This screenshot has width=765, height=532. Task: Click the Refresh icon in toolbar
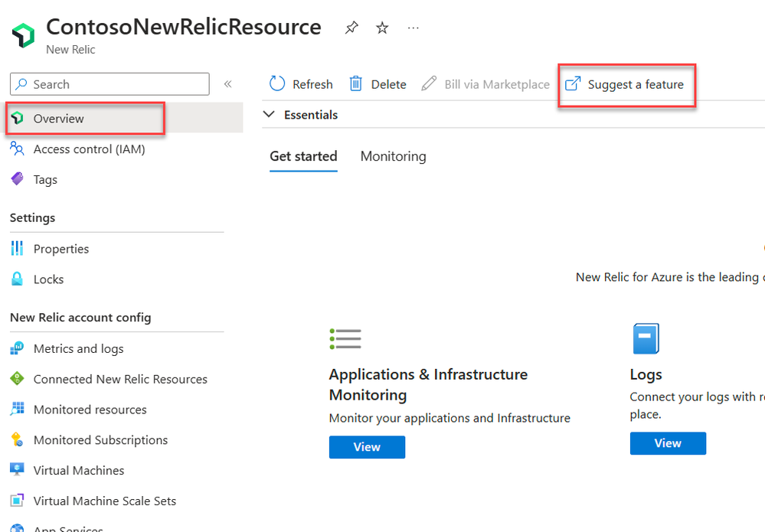(277, 84)
